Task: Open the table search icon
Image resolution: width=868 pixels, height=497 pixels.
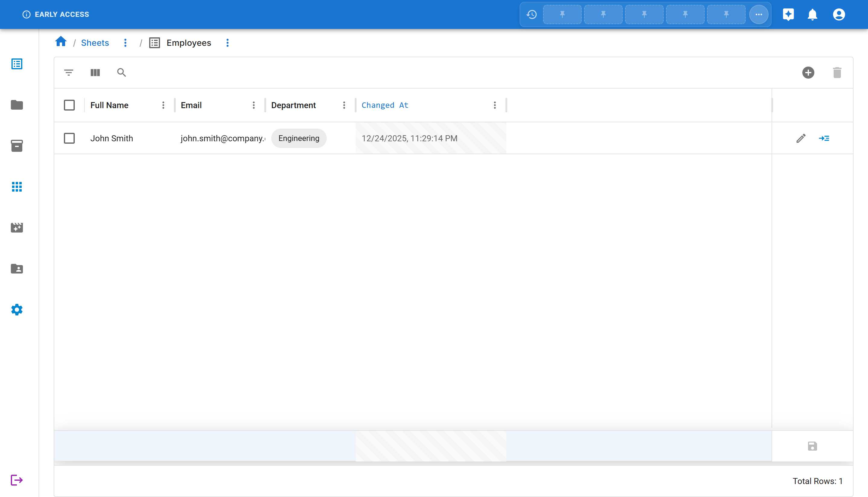Action: pyautogui.click(x=121, y=72)
